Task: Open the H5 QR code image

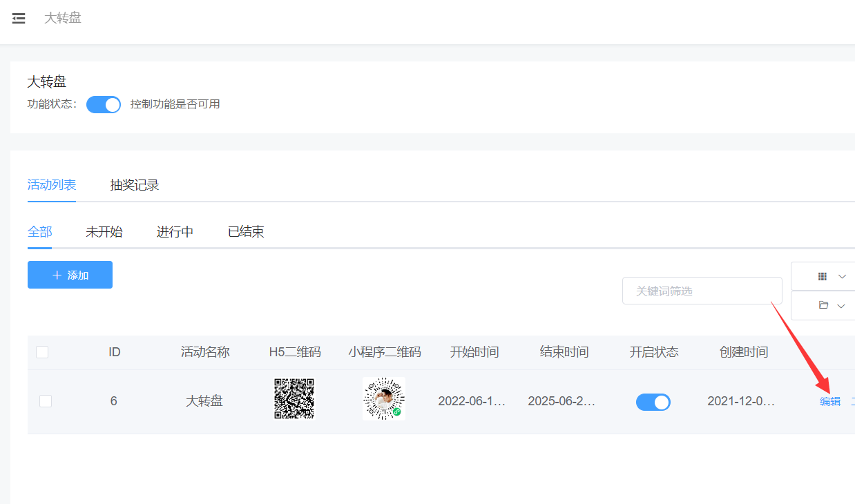Action: point(294,398)
